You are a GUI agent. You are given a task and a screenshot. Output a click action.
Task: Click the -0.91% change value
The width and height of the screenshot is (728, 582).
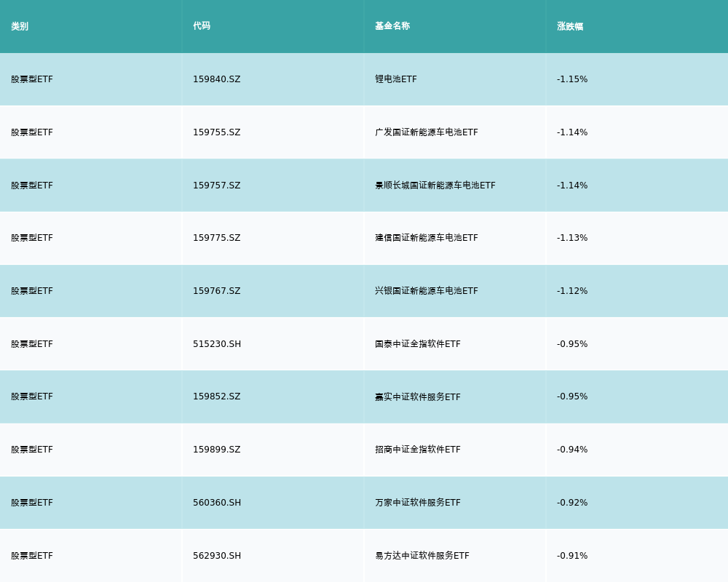pos(572,556)
